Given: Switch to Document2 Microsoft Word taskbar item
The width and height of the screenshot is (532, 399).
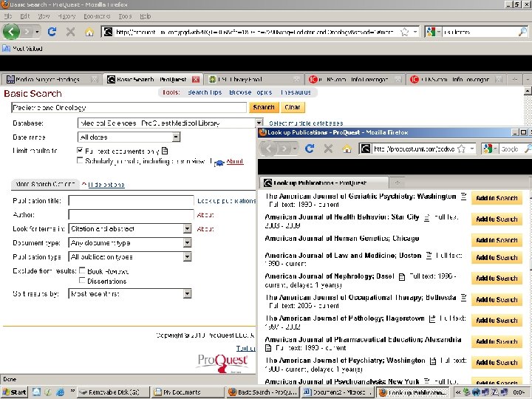Looking at the screenshot, I should [x=337, y=392].
